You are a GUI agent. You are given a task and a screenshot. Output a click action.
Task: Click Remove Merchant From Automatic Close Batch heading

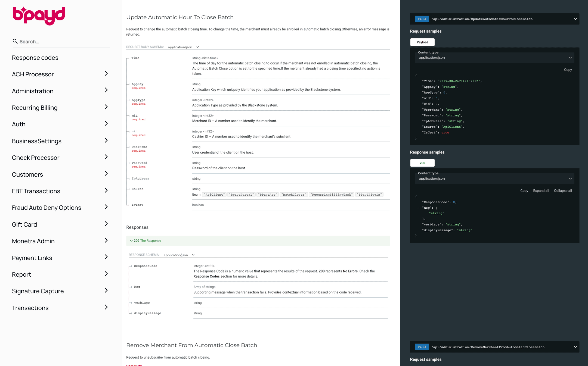191,345
